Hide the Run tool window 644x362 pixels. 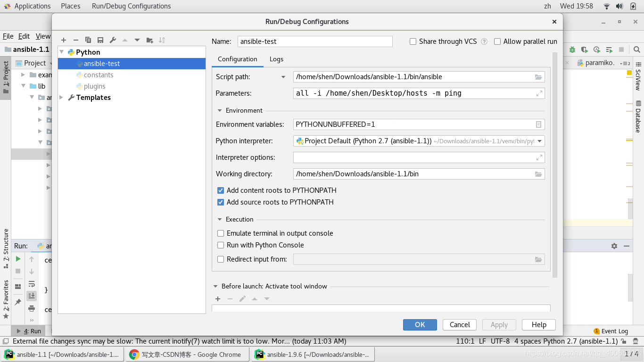[627, 246]
